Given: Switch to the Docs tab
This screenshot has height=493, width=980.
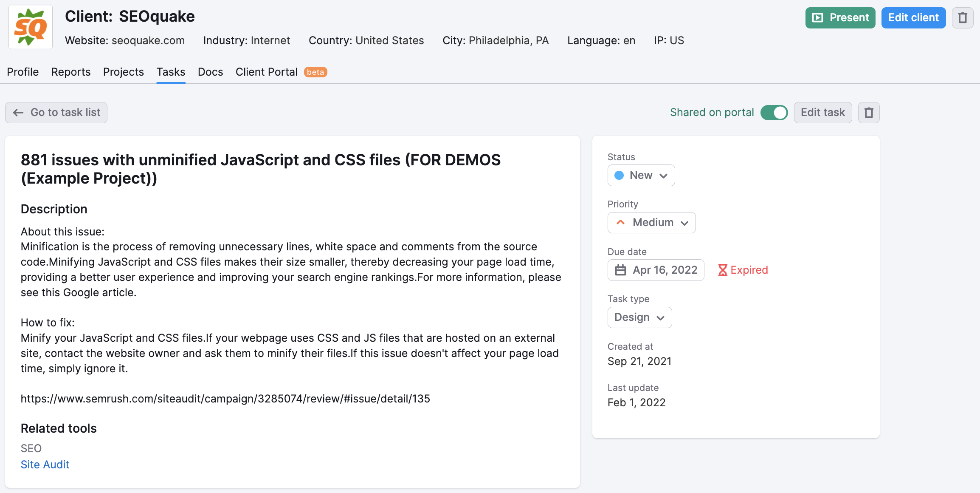Looking at the screenshot, I should point(210,72).
